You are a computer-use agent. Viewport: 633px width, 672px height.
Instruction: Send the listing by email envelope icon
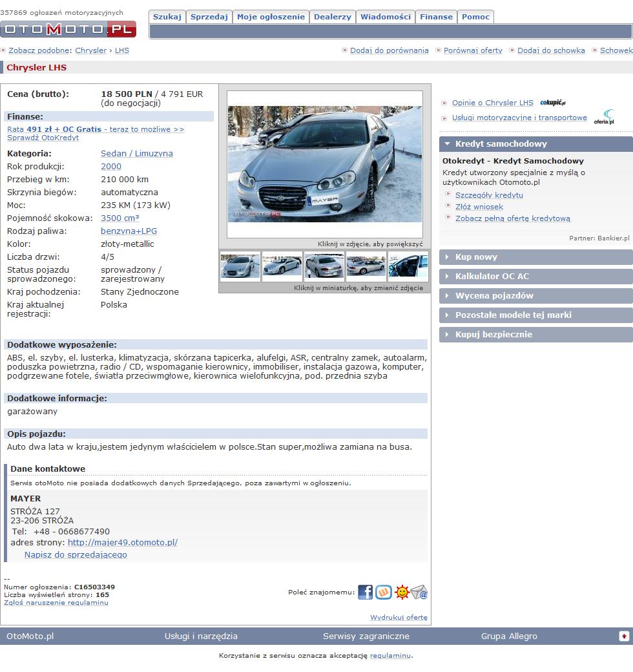pyautogui.click(x=419, y=593)
